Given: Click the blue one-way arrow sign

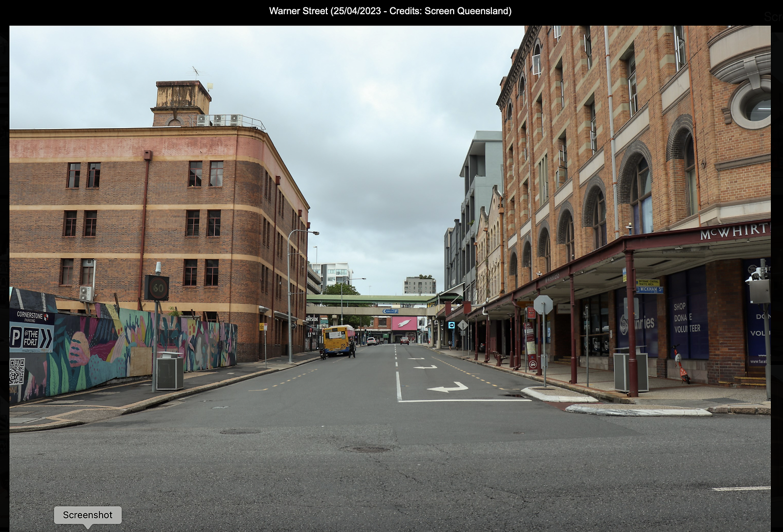Looking at the screenshot, I should coord(451,324).
